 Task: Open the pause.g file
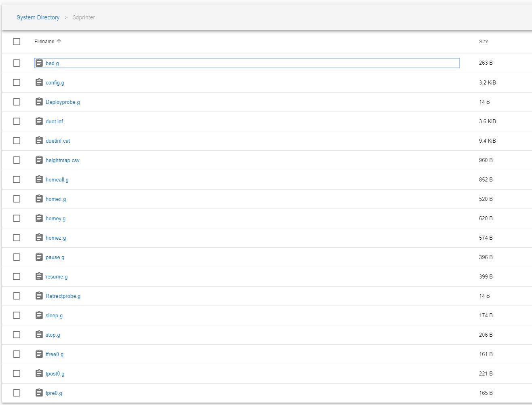coord(55,257)
